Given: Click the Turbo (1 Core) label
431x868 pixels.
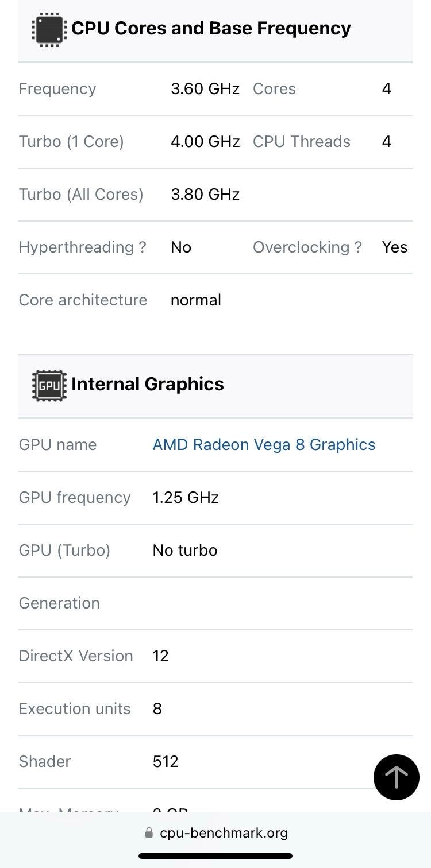Looking at the screenshot, I should click(x=71, y=142).
